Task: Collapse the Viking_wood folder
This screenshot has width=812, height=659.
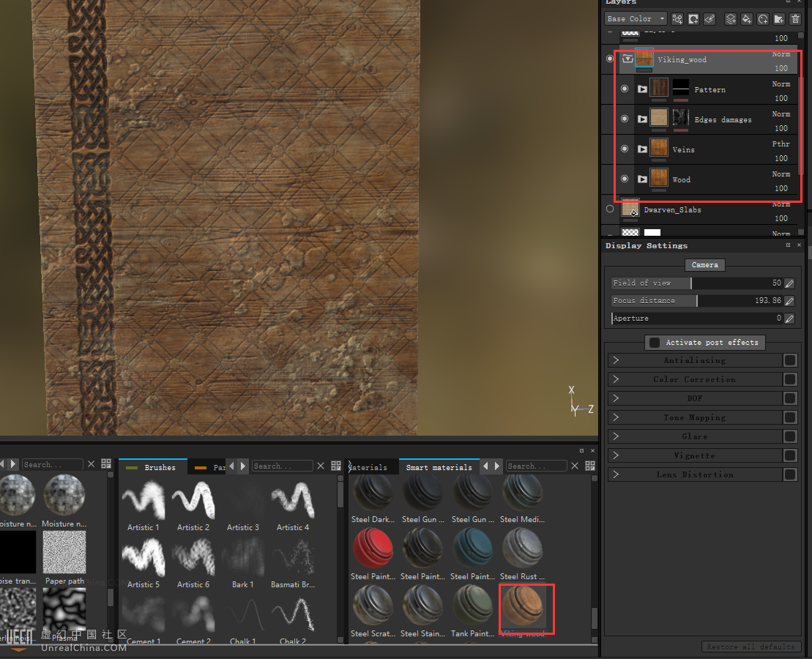Action: (x=627, y=59)
